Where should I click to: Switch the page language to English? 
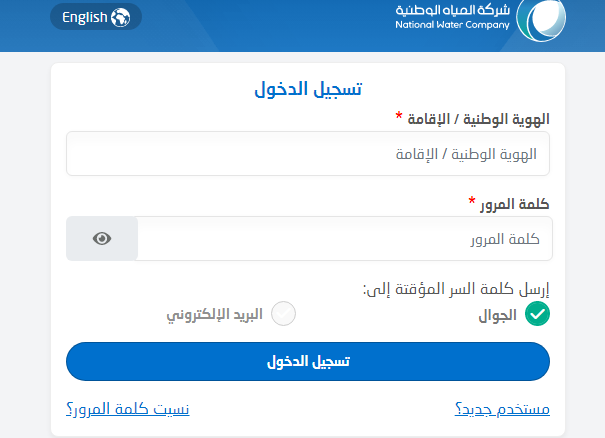point(96,17)
